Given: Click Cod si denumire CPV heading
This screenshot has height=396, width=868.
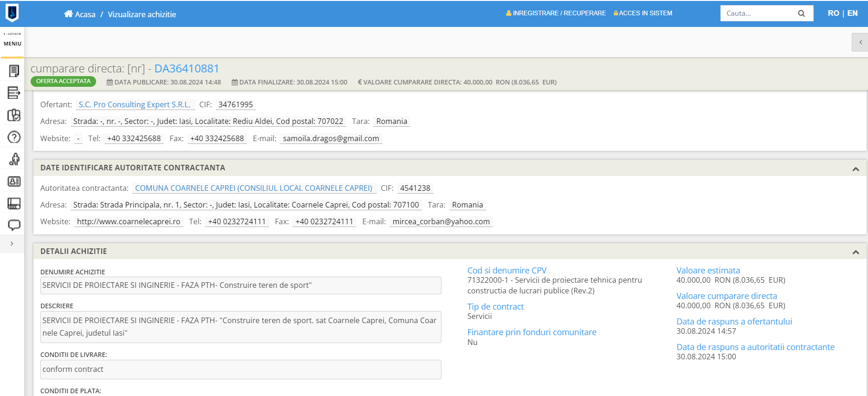Looking at the screenshot, I should click(x=507, y=270).
